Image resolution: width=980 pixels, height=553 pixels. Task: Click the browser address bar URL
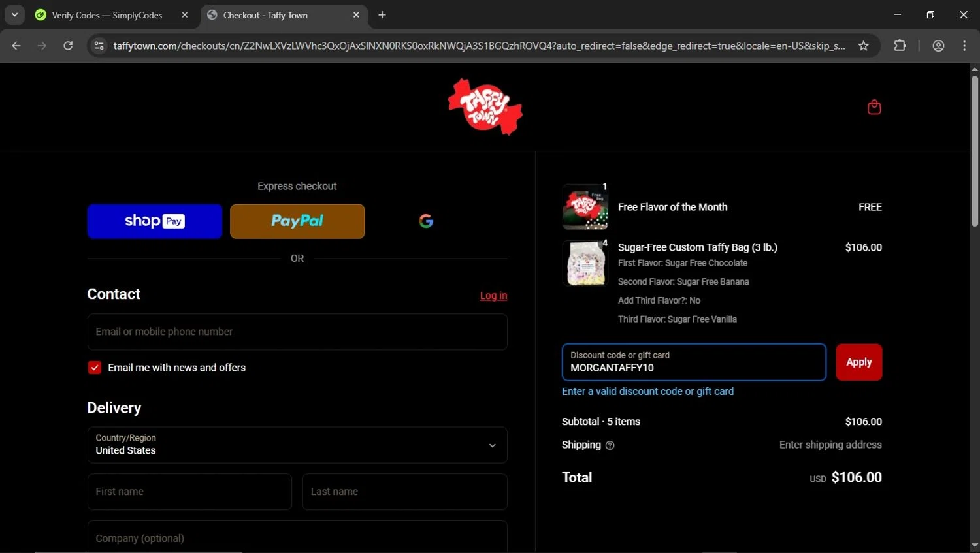click(x=479, y=46)
